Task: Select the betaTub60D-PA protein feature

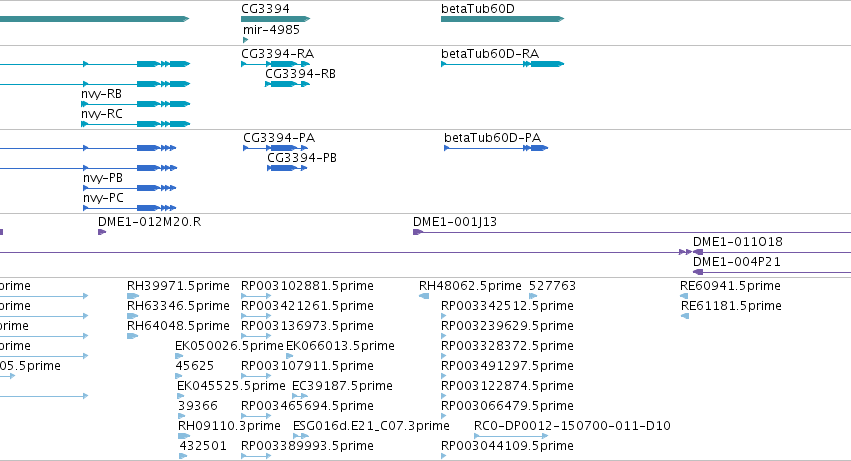Action: click(x=496, y=148)
